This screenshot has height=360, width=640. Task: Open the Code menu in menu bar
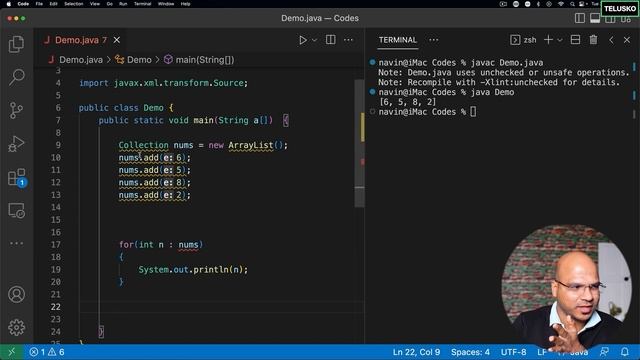point(23,4)
